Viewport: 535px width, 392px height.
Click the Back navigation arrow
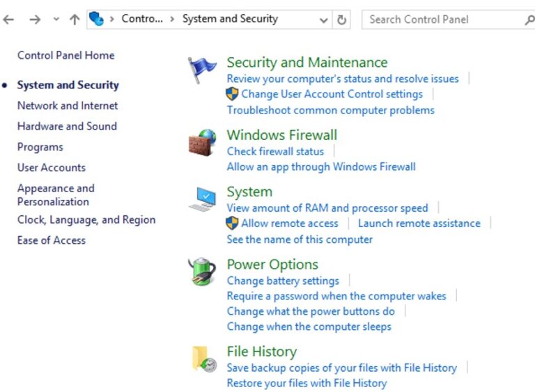(8, 19)
